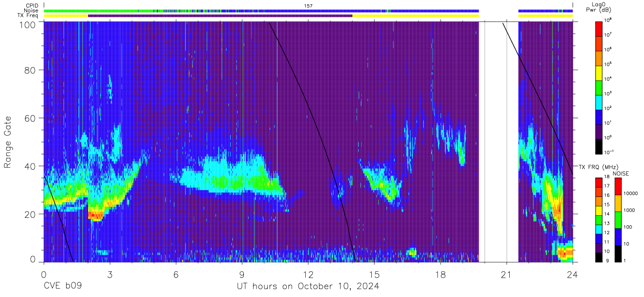
Task: Click the 1000 label on NOISE colorbar
Action: click(x=629, y=210)
